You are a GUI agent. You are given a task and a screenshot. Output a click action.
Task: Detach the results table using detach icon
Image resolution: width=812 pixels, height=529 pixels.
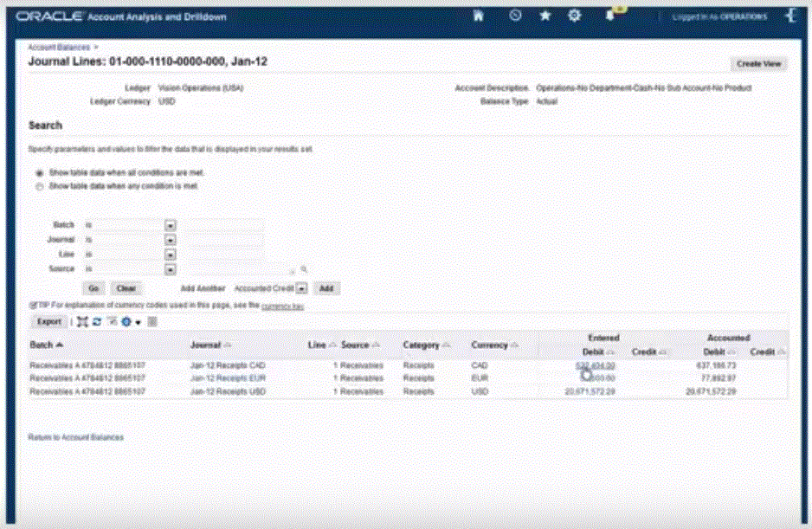(81, 321)
